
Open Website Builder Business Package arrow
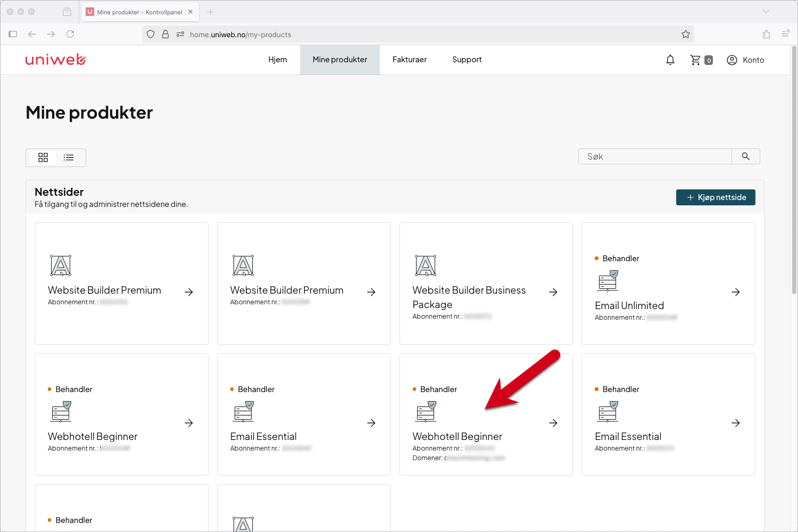(553, 292)
